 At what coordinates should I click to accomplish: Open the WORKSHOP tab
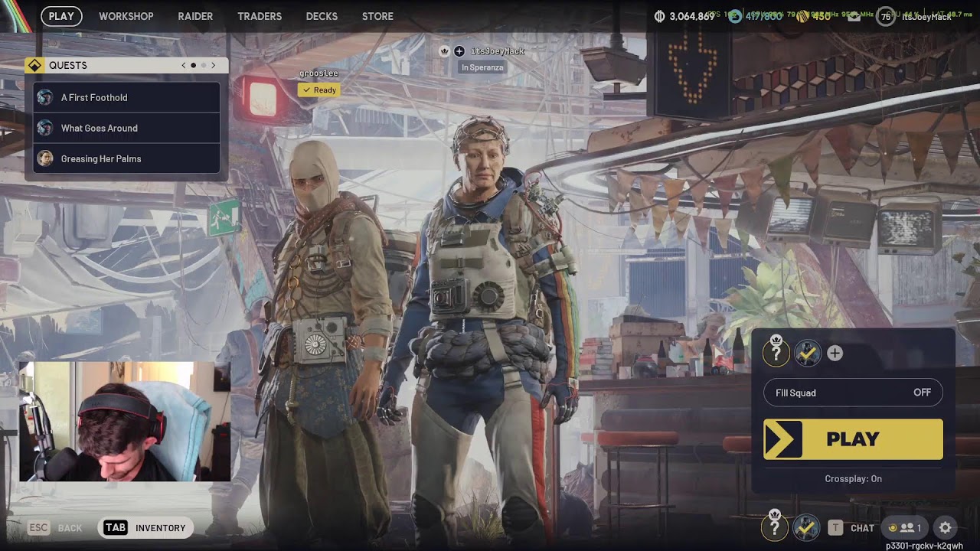126,16
